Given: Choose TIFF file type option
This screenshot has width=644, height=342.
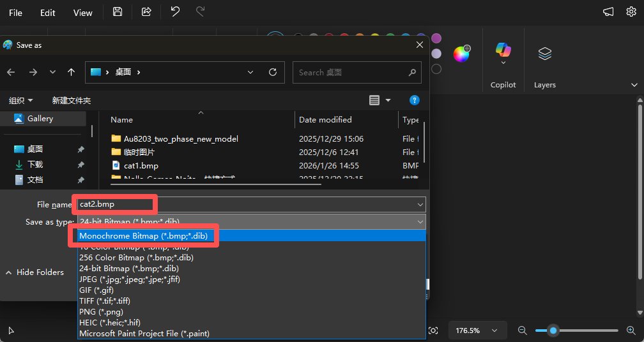Looking at the screenshot, I should (252, 301).
